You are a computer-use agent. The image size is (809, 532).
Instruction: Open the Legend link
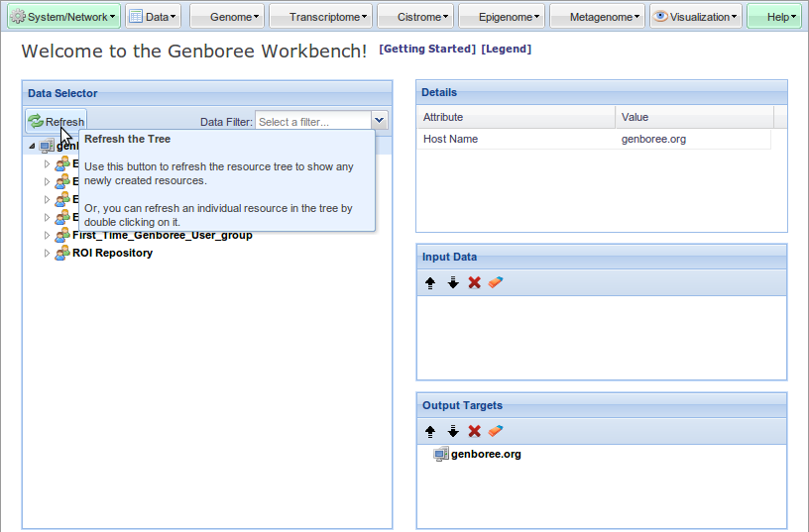[x=506, y=49]
